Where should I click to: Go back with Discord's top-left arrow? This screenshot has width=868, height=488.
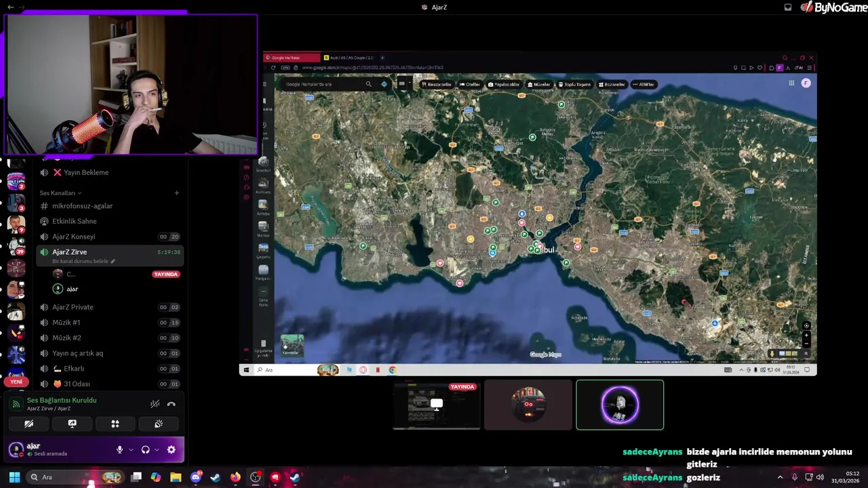click(10, 7)
